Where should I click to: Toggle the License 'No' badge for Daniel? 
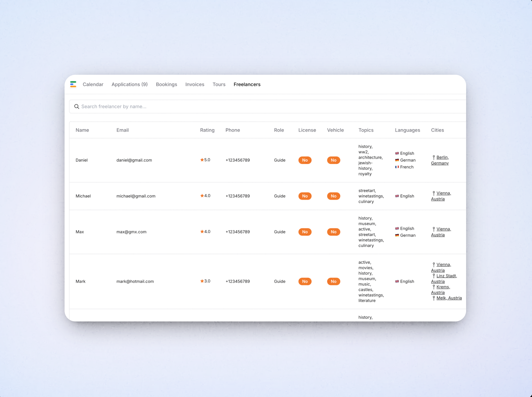(305, 160)
